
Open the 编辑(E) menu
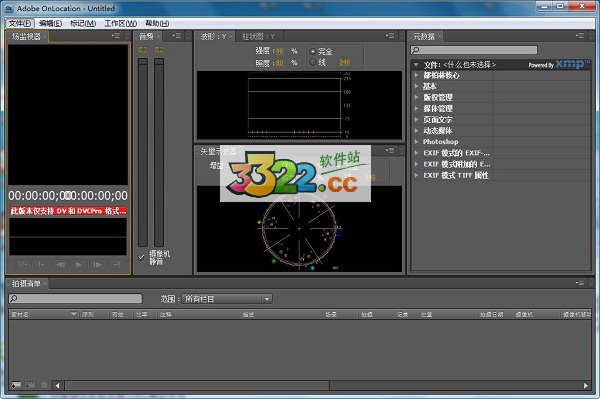51,23
